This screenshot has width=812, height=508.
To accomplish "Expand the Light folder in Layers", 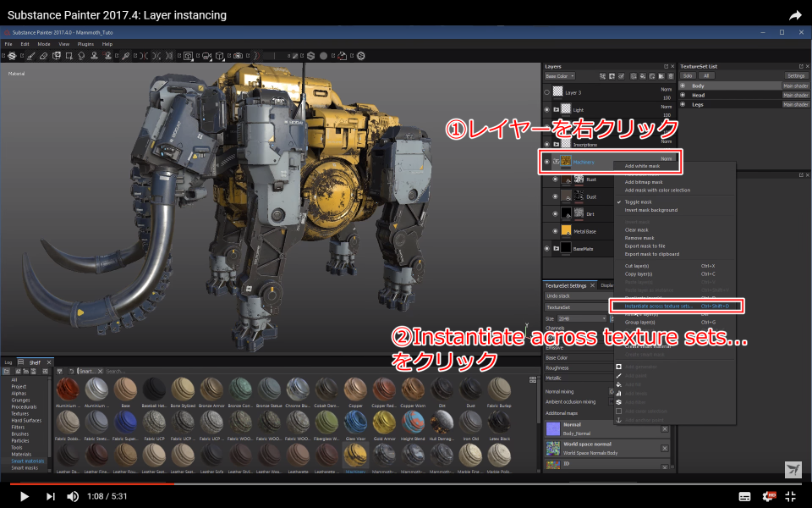I will coord(557,110).
